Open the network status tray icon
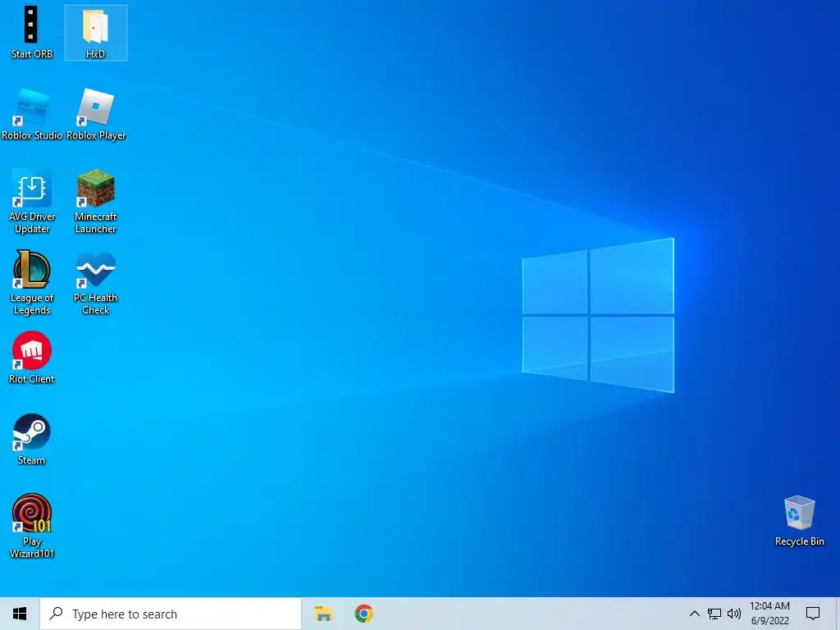This screenshot has height=630, width=840. (x=714, y=614)
